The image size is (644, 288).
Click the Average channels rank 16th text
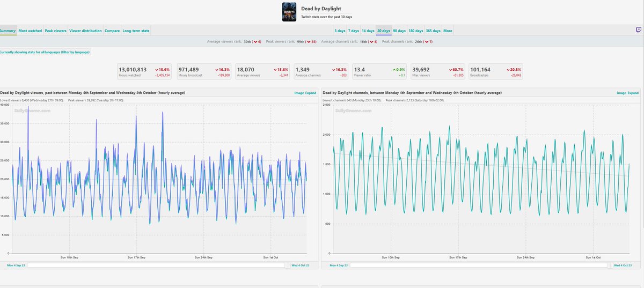(349, 41)
